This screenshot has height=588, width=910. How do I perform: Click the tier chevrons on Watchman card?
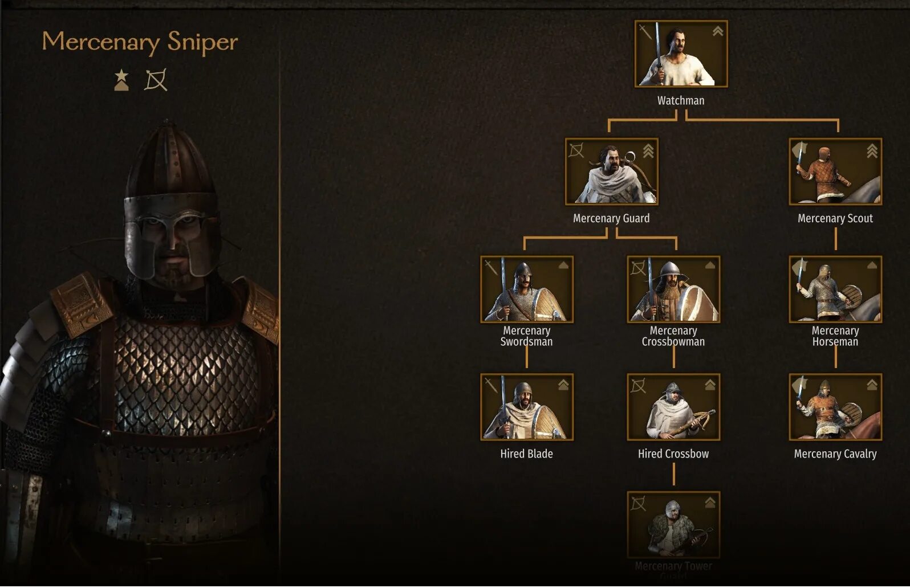click(x=718, y=31)
